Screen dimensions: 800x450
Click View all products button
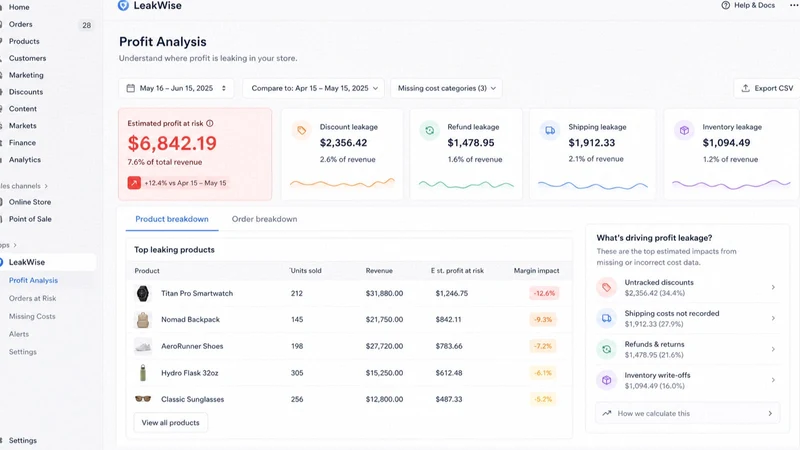[170, 422]
